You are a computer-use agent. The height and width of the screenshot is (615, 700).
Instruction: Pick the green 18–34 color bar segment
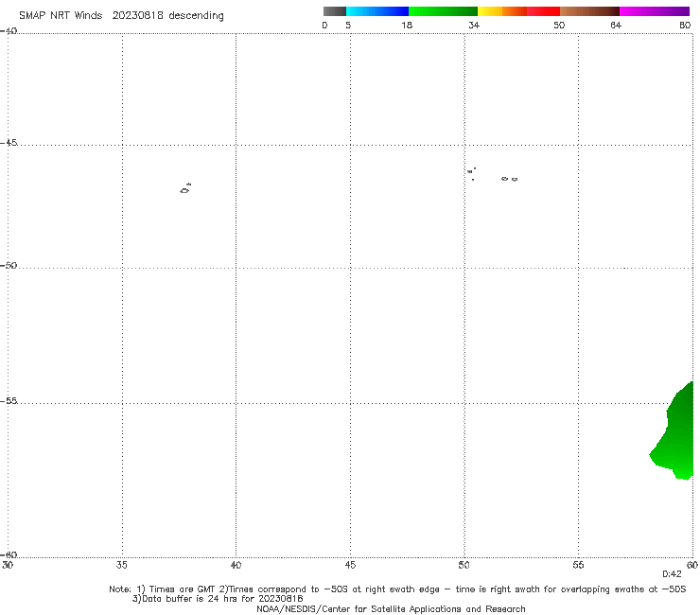tap(443, 11)
